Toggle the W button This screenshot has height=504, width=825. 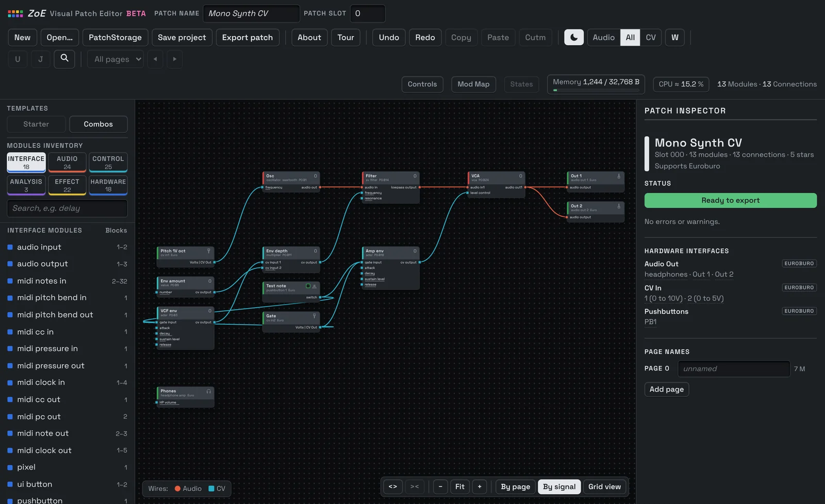pos(674,37)
